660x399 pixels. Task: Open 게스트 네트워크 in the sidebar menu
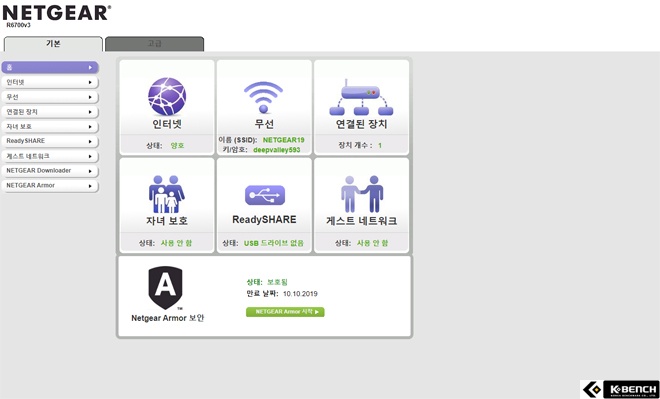tap(50, 156)
